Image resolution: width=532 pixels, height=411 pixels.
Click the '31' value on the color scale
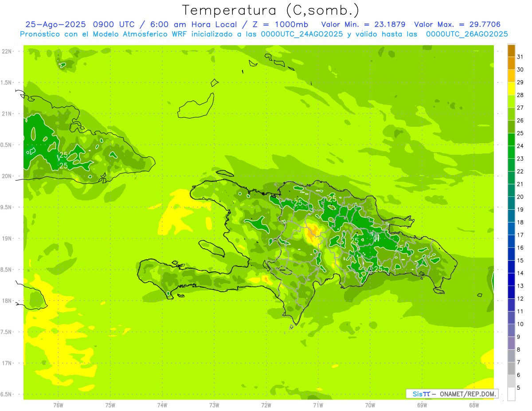click(x=520, y=57)
